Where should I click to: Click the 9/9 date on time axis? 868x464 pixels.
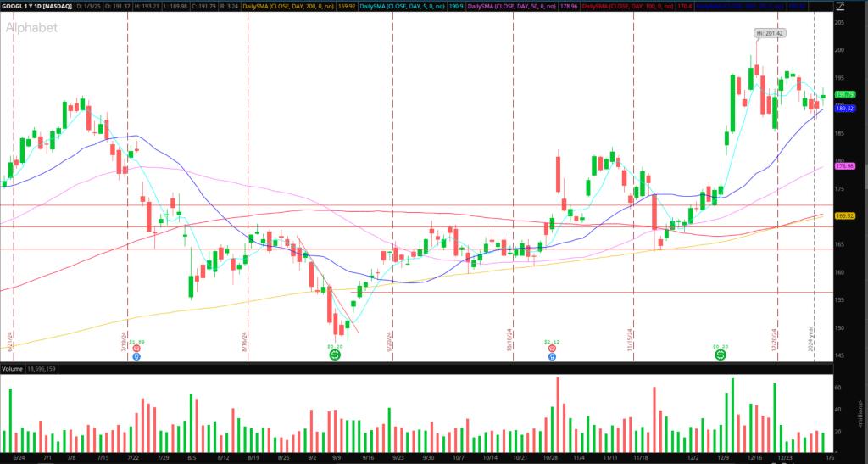click(337, 458)
